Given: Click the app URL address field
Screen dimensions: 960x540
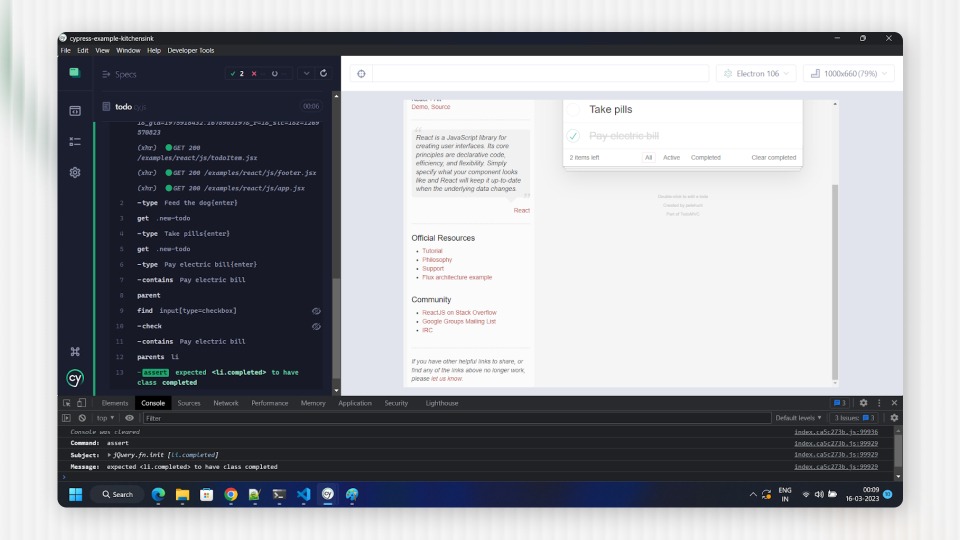Looking at the screenshot, I should point(540,73).
